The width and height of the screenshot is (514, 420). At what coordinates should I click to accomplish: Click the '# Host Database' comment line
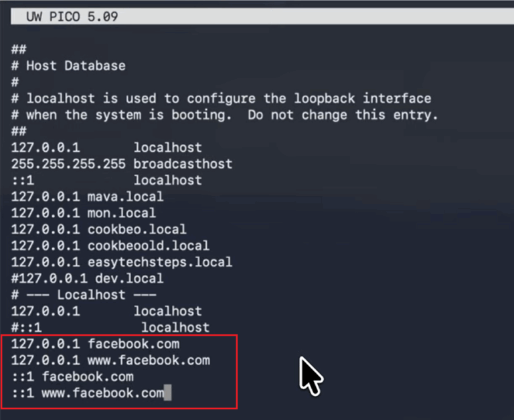68,66
